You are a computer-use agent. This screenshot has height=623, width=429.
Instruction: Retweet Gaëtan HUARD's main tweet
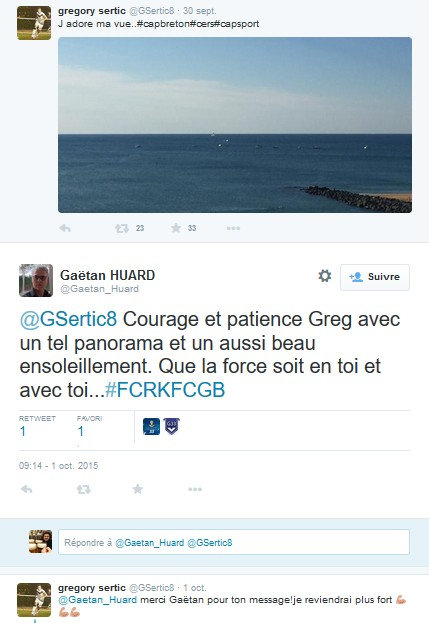click(83, 489)
